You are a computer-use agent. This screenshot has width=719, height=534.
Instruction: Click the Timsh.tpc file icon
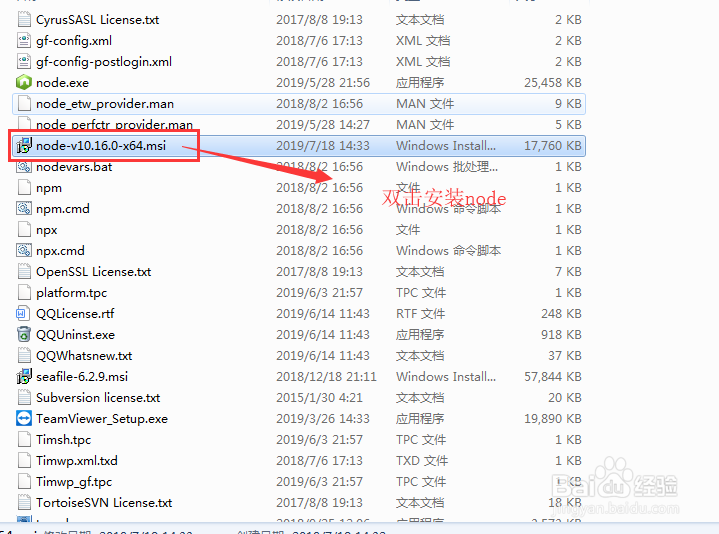24,440
